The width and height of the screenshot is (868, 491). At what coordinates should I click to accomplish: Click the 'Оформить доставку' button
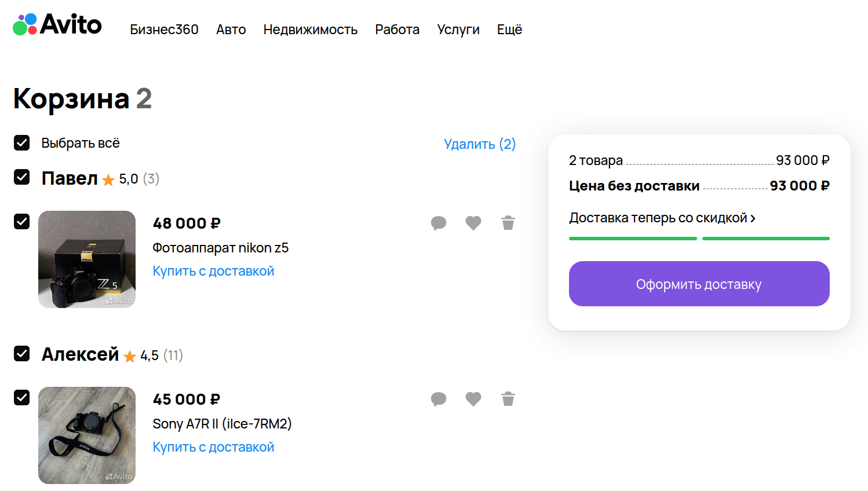click(699, 284)
